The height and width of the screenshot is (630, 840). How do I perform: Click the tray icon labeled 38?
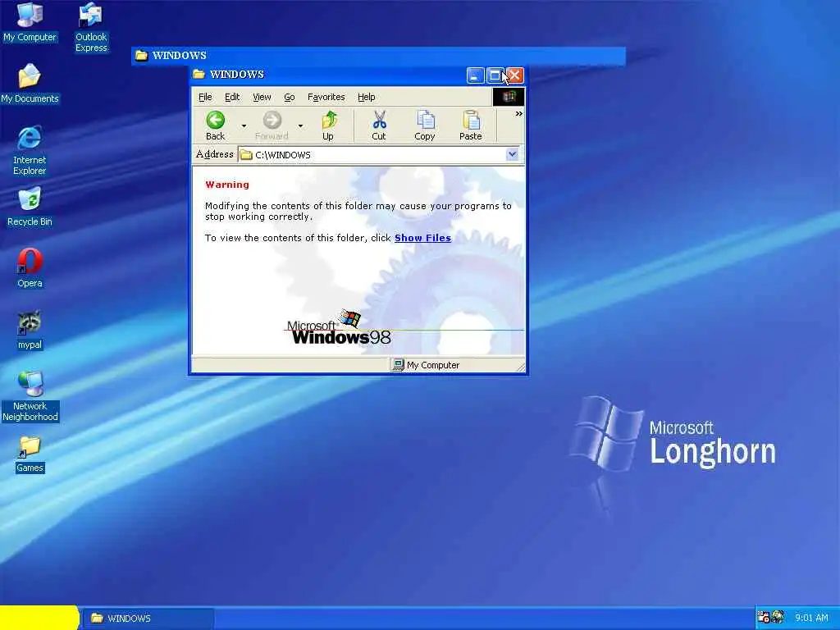tap(764, 617)
